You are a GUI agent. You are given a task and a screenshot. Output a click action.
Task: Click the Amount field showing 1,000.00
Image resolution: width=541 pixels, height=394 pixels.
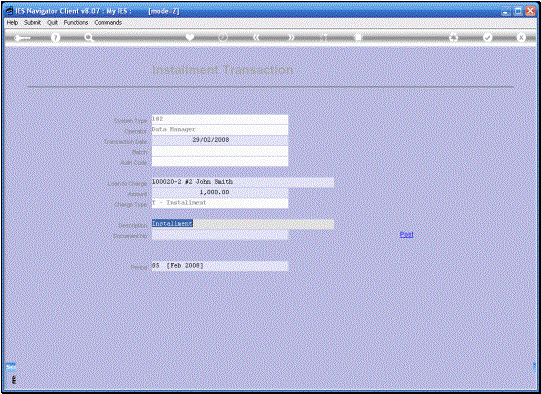(x=220, y=193)
